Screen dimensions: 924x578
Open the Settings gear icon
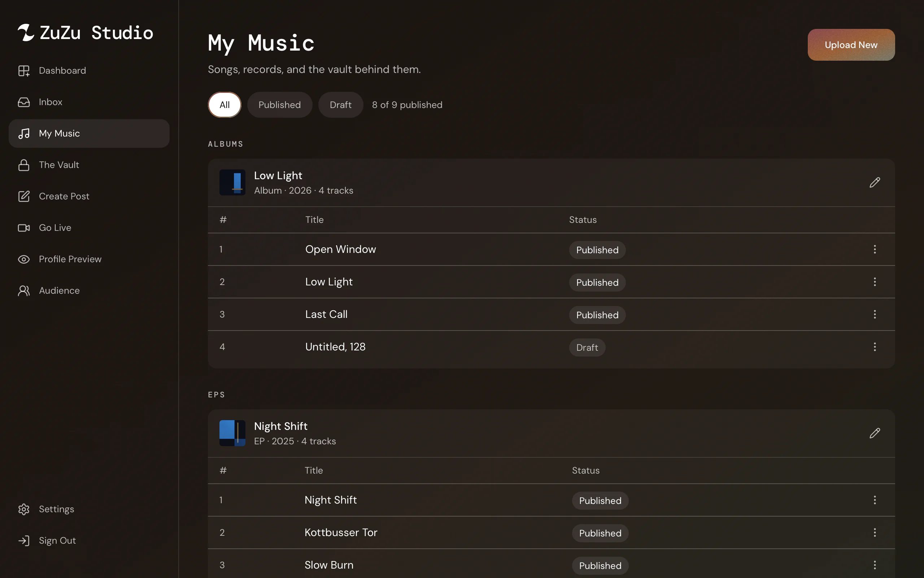click(24, 509)
